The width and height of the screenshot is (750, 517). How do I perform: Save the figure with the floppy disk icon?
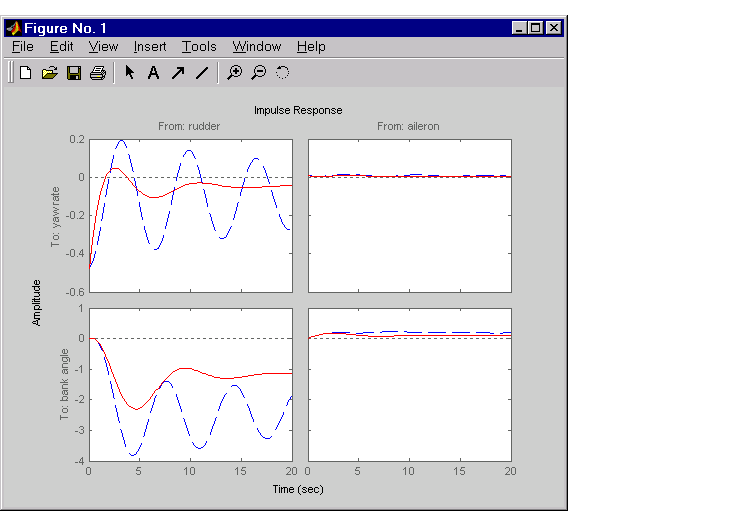click(73, 72)
